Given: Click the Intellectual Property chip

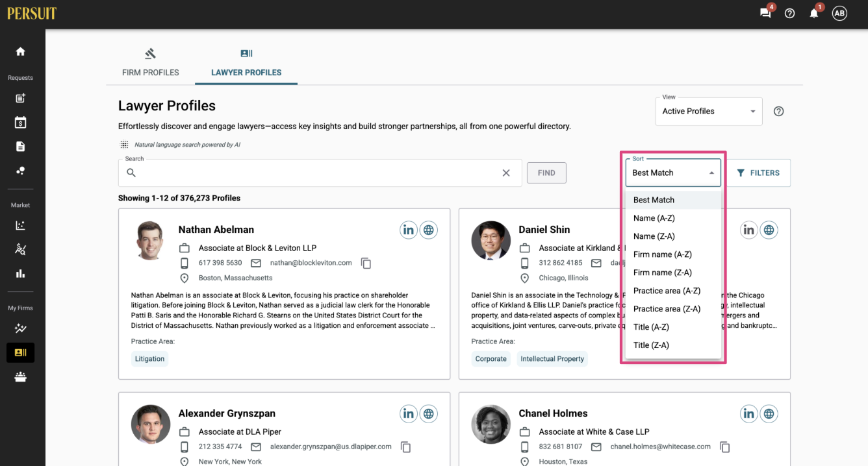Looking at the screenshot, I should 552,359.
